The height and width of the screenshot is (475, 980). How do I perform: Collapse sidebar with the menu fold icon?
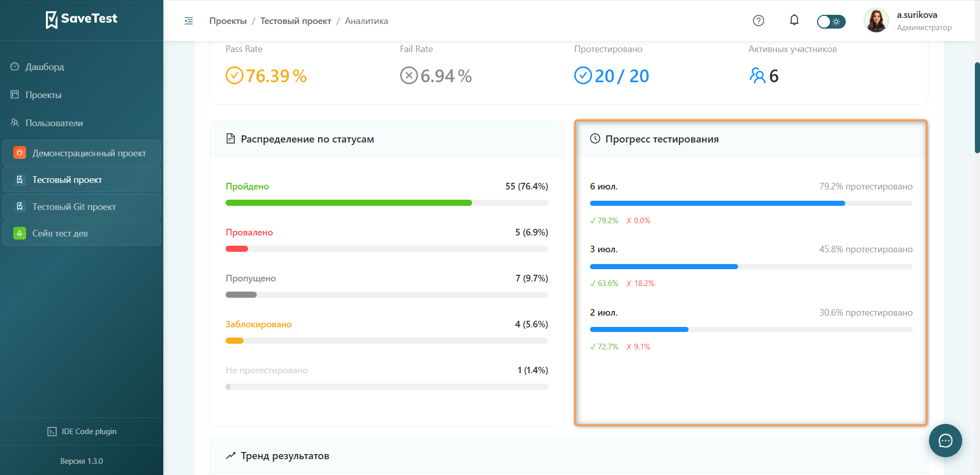tap(189, 21)
